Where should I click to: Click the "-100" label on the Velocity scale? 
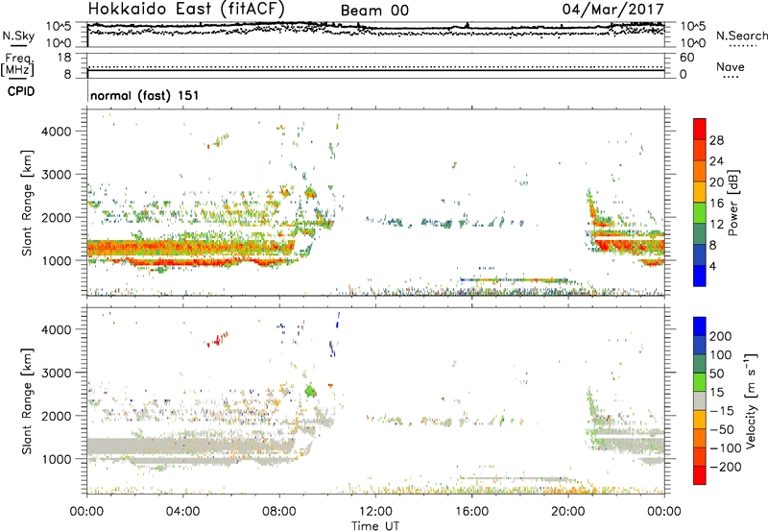pos(726,447)
